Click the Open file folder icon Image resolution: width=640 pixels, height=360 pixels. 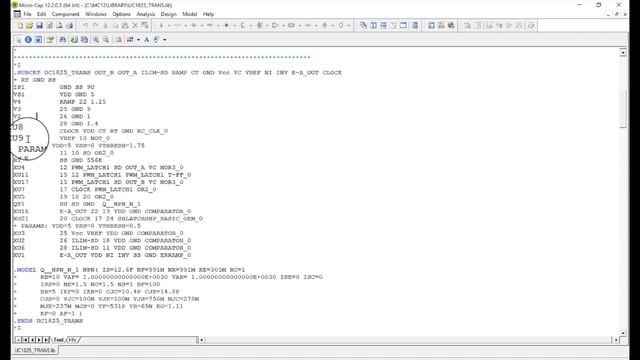pos(29,26)
